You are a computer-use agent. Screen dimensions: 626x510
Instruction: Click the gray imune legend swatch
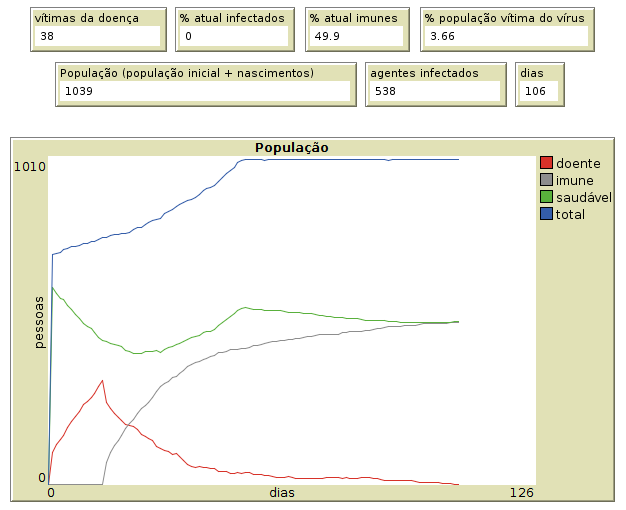point(546,180)
